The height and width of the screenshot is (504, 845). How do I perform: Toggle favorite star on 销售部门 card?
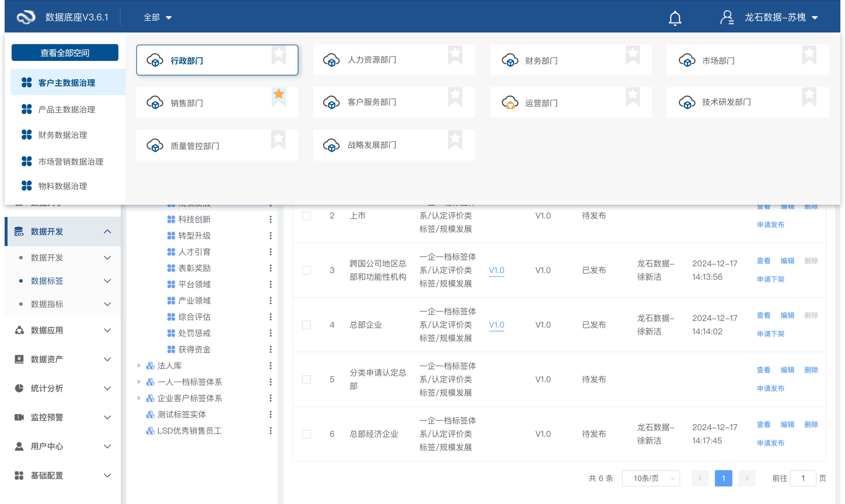point(279,94)
